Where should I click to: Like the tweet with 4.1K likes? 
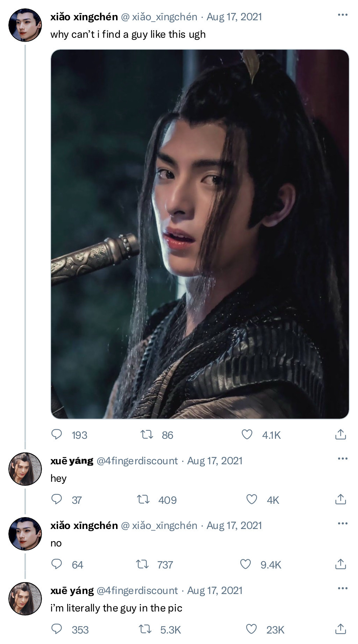tap(247, 435)
